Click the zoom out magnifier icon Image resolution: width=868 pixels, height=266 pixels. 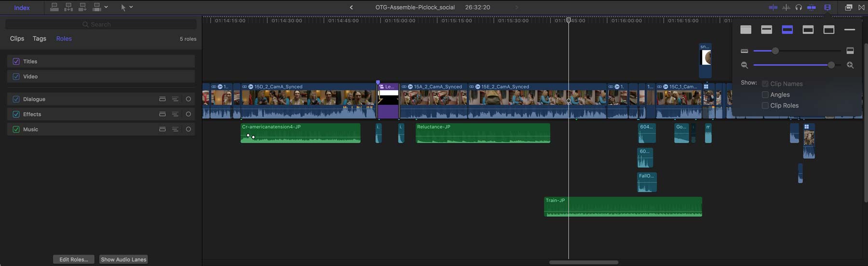coord(745,65)
